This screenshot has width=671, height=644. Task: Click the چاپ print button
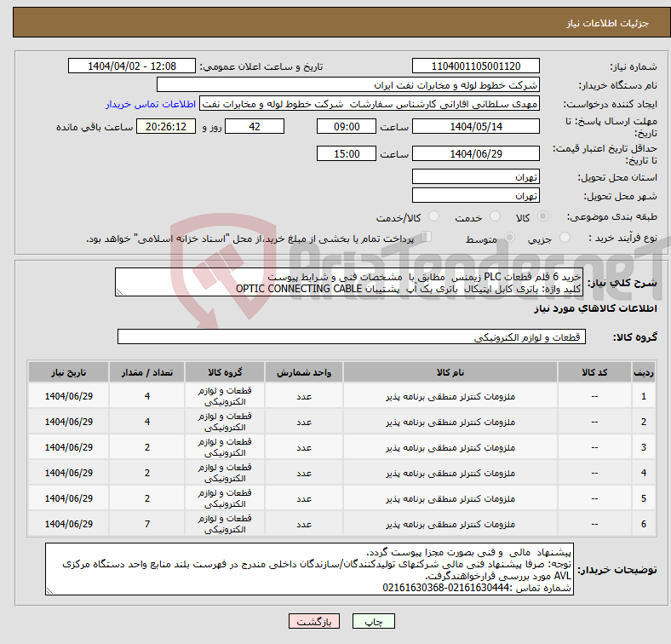tap(374, 621)
